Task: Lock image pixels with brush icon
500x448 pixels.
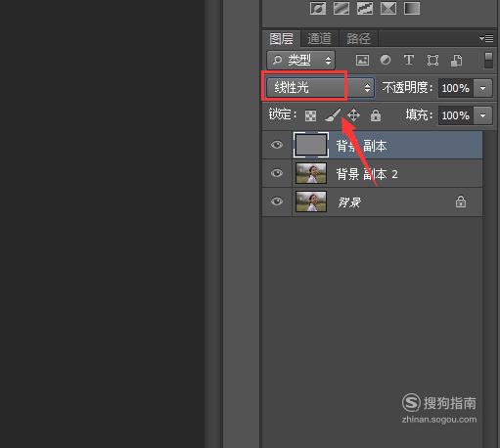Action: pyautogui.click(x=333, y=115)
